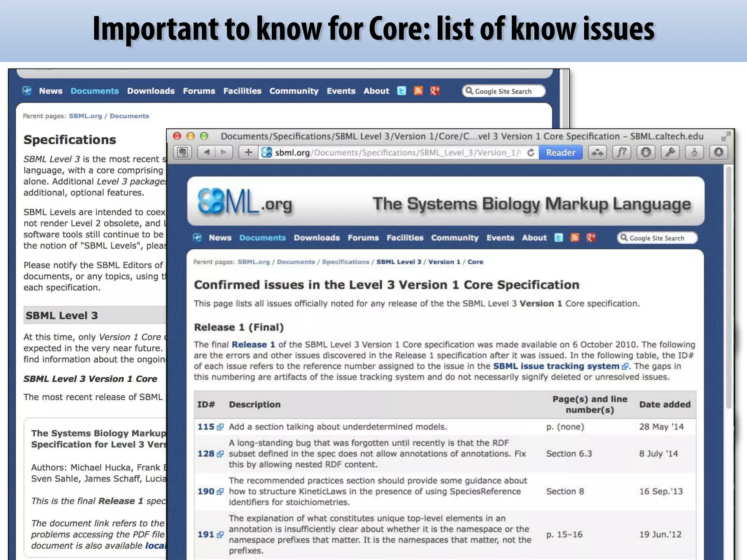The image size is (747, 560).
Task: Open Events in the front window nav
Action: point(500,238)
